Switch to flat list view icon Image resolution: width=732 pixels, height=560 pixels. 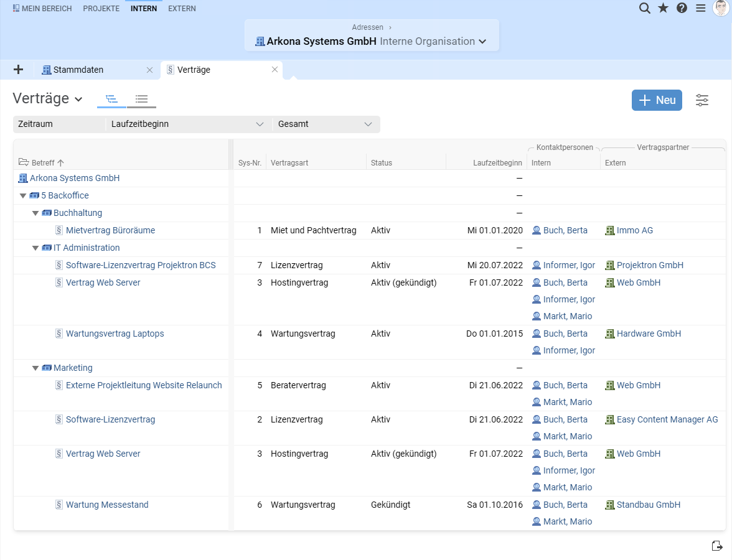[x=141, y=99]
